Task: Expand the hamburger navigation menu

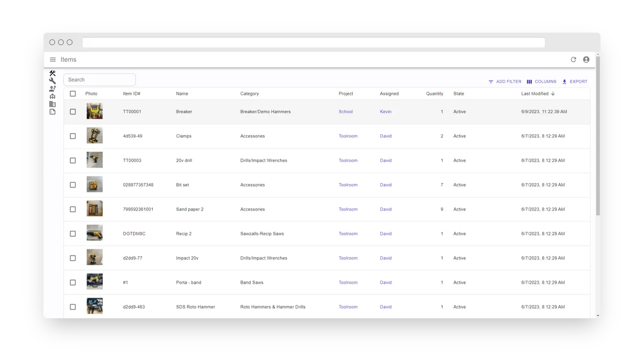Action: (x=53, y=60)
